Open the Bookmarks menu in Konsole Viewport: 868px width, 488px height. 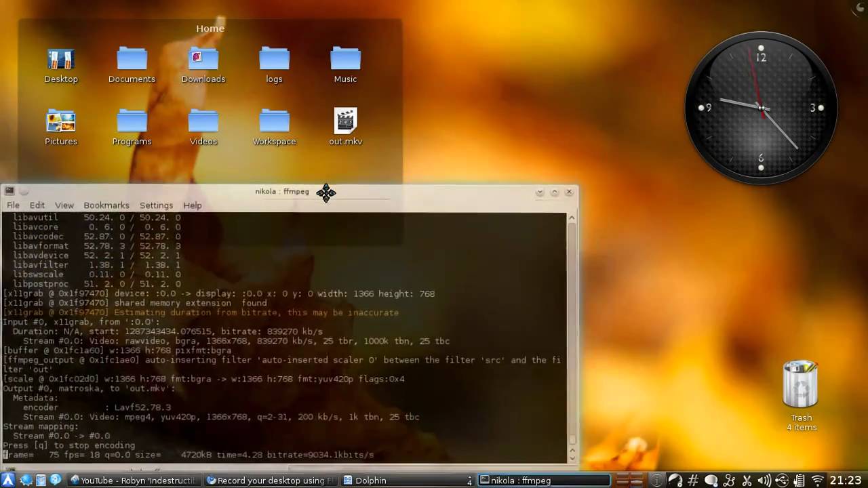pos(106,205)
